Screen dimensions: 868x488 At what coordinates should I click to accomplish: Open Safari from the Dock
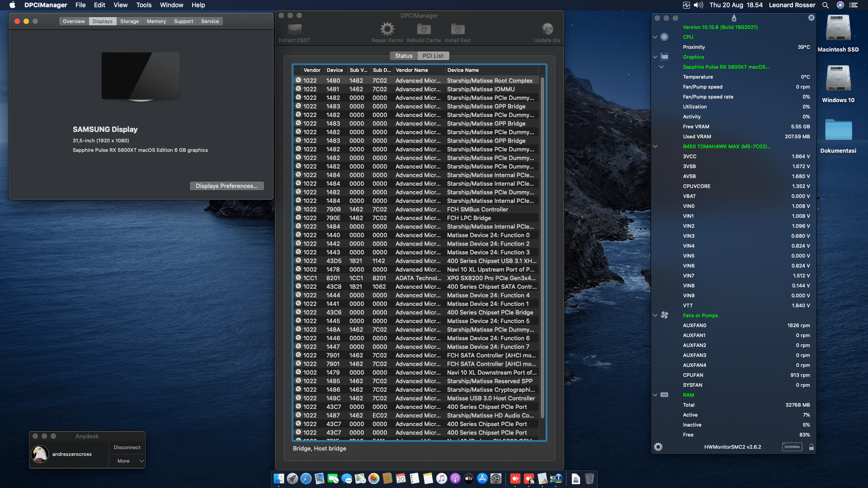coord(306,479)
